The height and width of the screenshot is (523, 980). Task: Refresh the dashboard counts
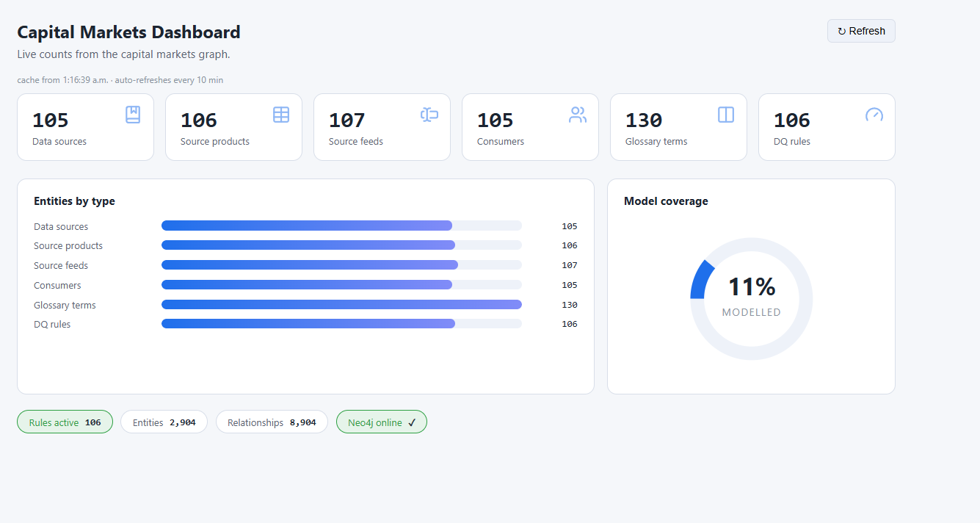pos(861,31)
